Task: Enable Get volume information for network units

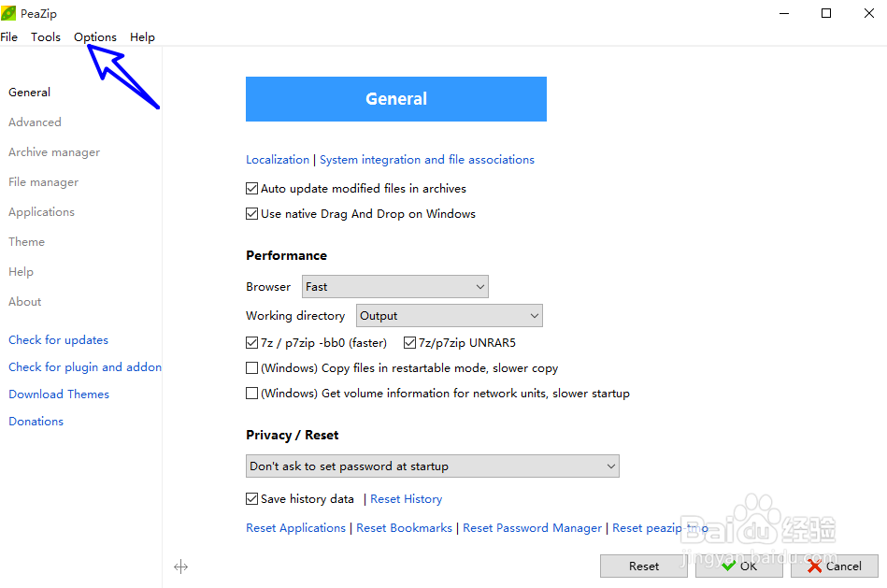Action: 437,394
